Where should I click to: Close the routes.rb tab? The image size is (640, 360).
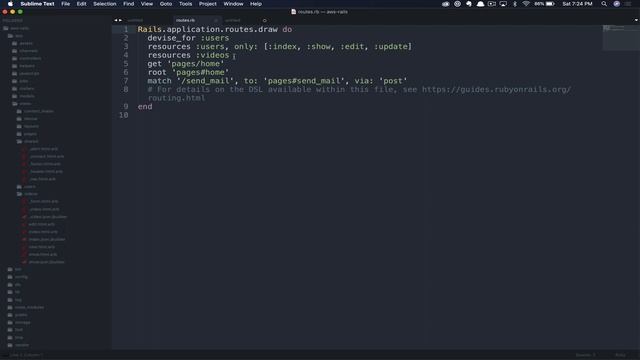tap(216, 20)
